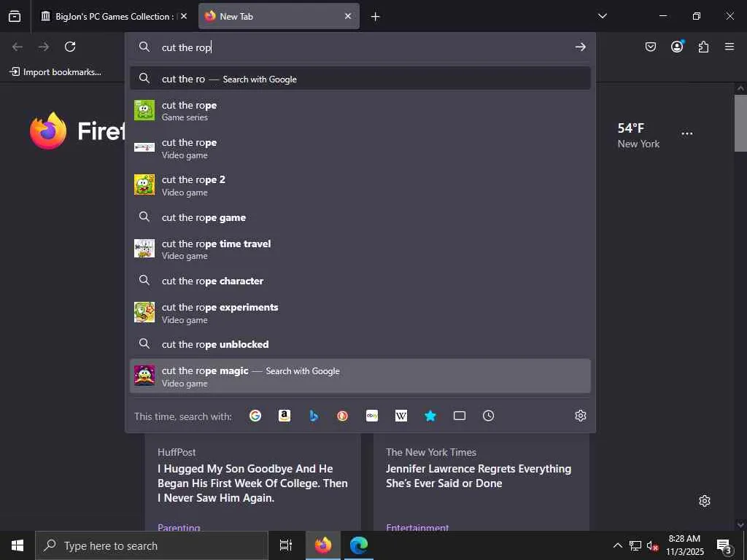Select 'cut the rope game' suggestion
Image resolution: width=747 pixels, height=560 pixels.
click(360, 217)
